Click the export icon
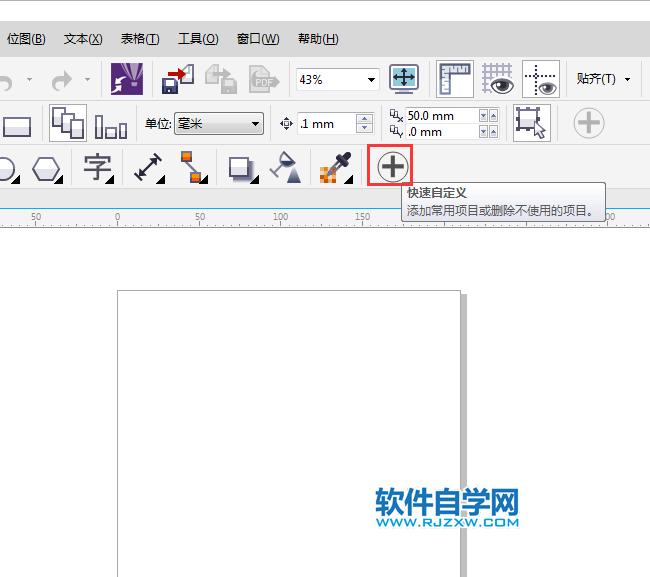Viewport: 650px width, 577px height. pyautogui.click(x=221, y=79)
